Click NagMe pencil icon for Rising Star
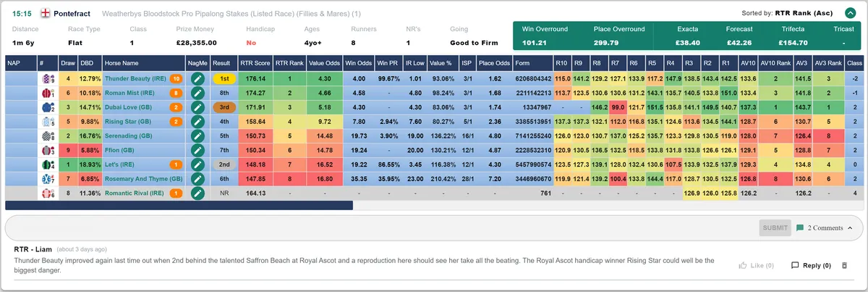Screen dimensions: 868x292 [197, 122]
